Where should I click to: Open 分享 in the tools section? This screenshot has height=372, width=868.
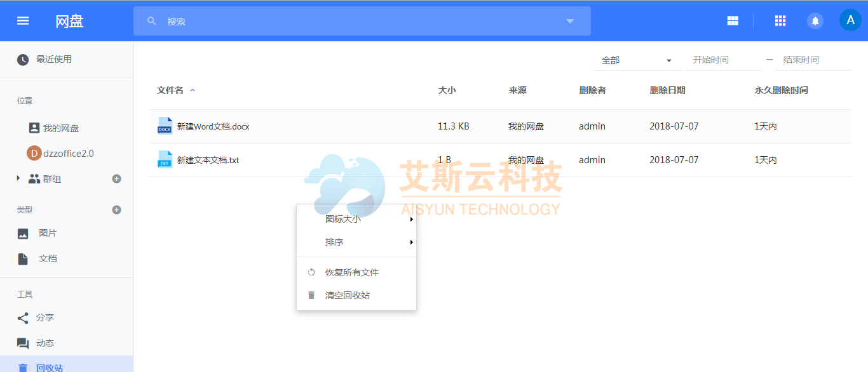(x=45, y=317)
